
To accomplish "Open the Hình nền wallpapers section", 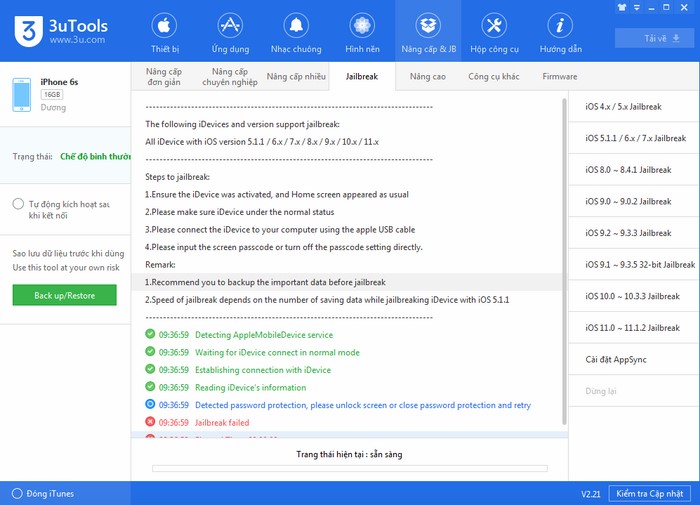I will [362, 33].
